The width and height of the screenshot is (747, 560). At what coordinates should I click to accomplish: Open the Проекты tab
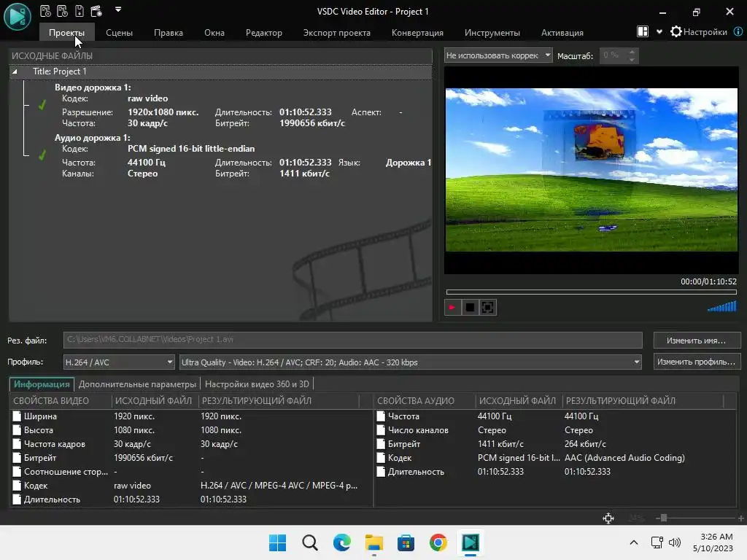click(66, 32)
